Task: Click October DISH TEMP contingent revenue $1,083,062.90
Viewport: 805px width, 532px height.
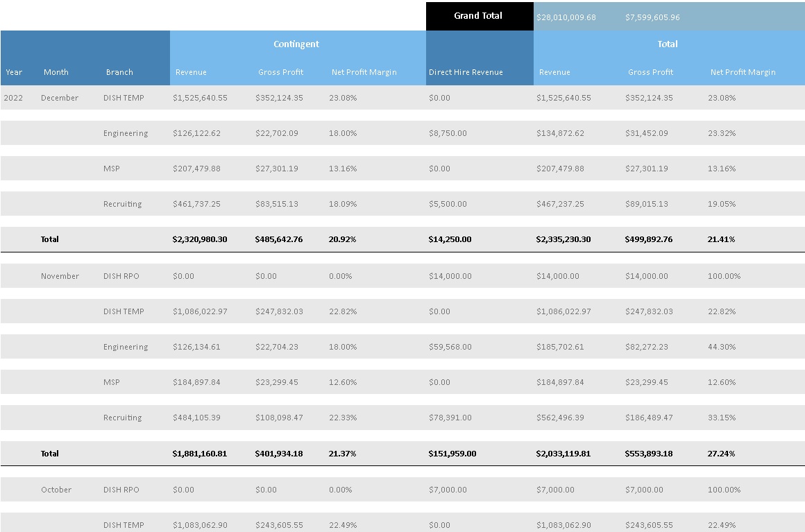Action: coord(200,525)
